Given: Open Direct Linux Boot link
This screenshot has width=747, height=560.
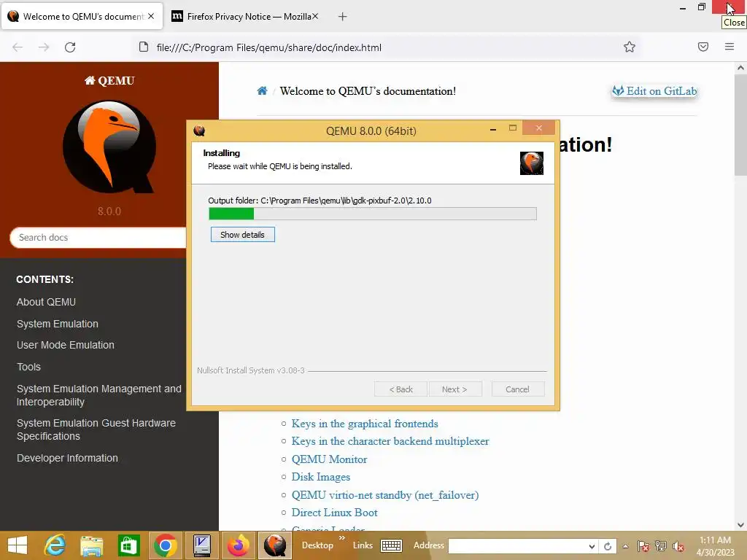Looking at the screenshot, I should pos(334,513).
